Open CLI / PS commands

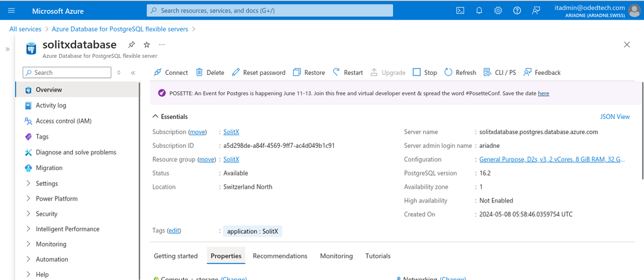click(x=500, y=72)
